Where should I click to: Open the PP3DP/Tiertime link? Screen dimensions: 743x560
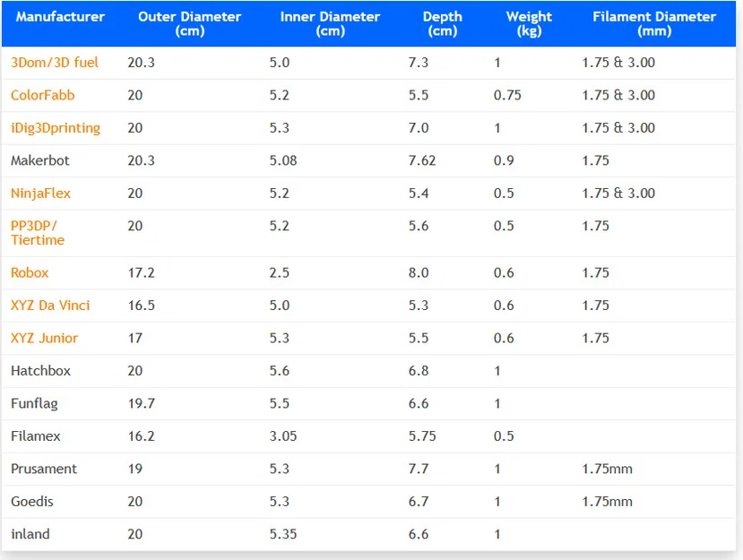pos(38,233)
